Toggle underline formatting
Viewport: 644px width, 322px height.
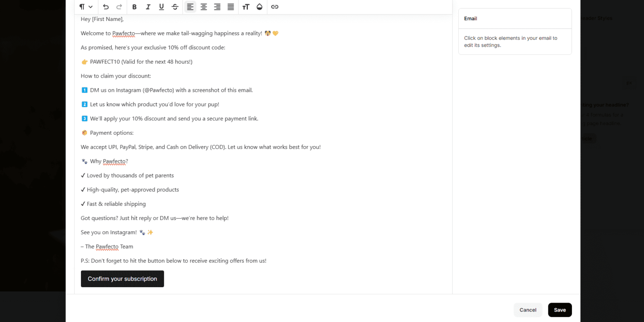tap(161, 7)
